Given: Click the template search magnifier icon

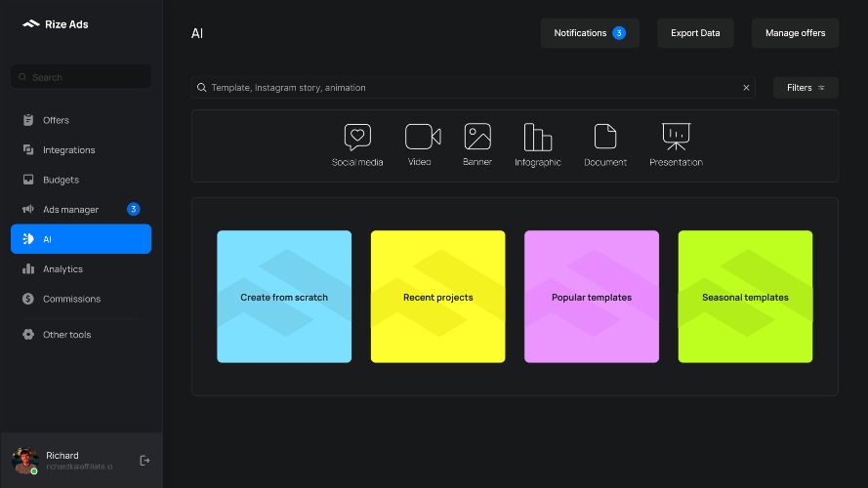Looking at the screenshot, I should pos(202,88).
